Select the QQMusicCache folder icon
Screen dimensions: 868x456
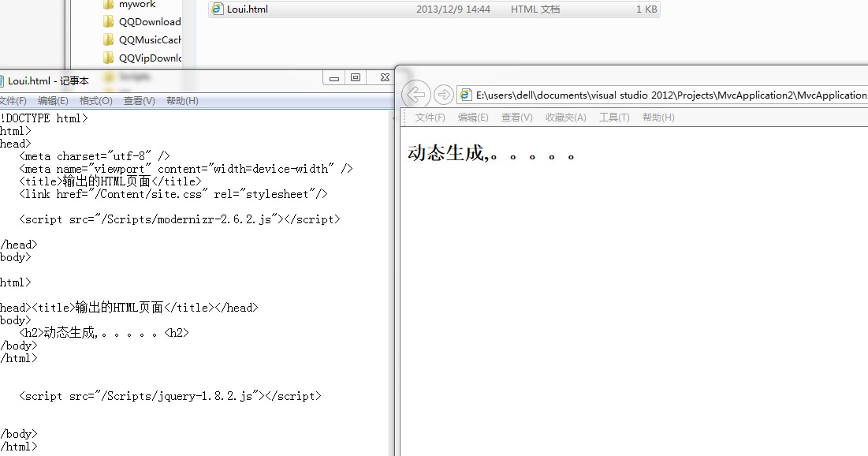pyautogui.click(x=109, y=40)
